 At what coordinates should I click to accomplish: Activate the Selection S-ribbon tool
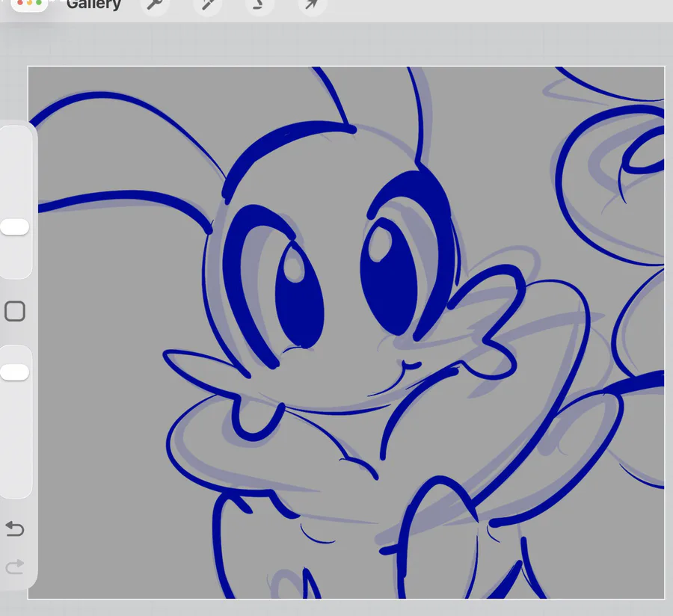[259, 4]
